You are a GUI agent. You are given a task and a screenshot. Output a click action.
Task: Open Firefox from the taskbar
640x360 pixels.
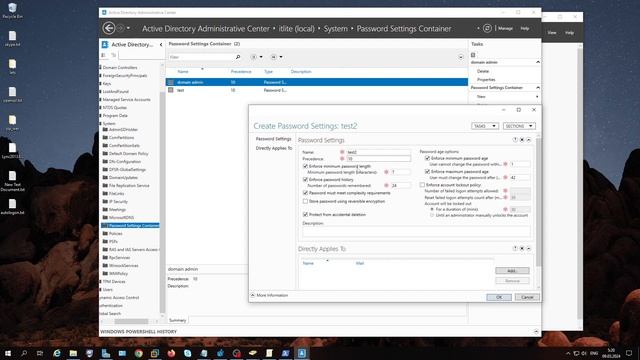(x=171, y=353)
